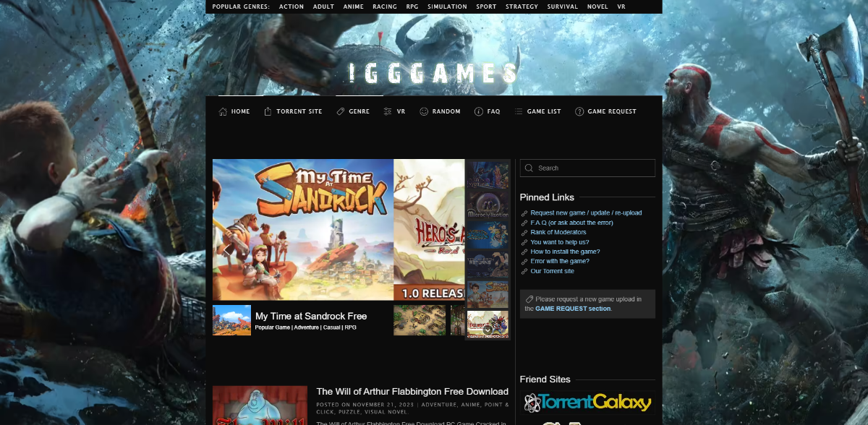
Task: Click the Home house icon
Action: [x=224, y=111]
